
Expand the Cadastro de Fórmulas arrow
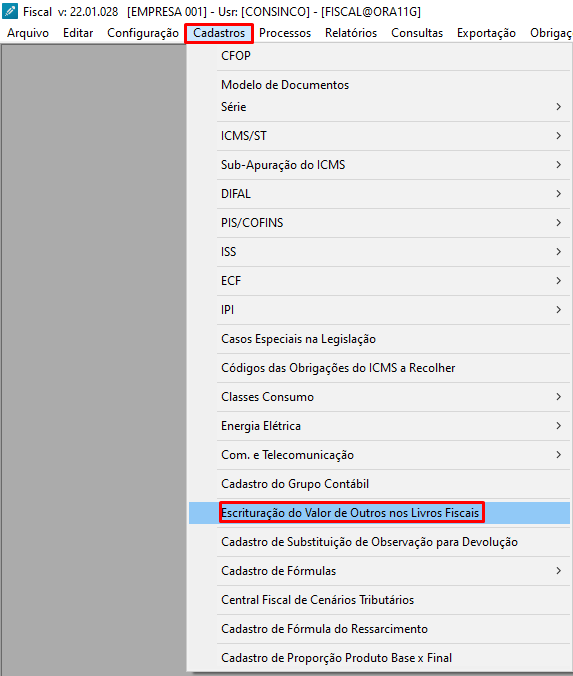558,571
